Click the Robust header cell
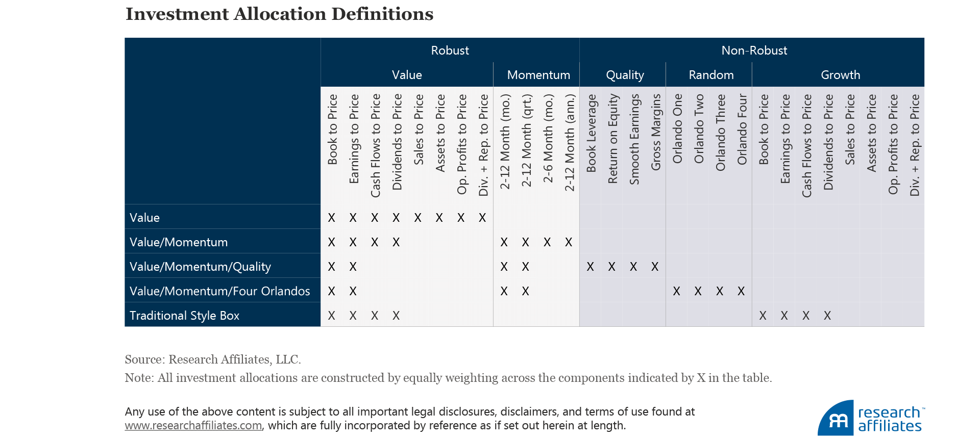Viewport: 980px width, 439px height. 450,50
